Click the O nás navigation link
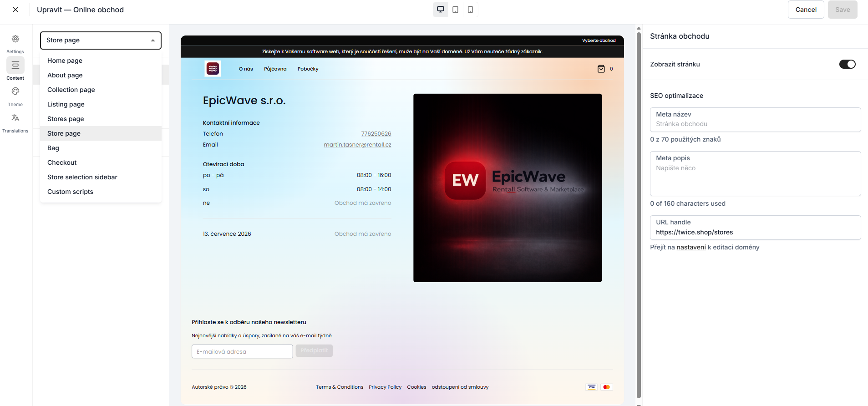This screenshot has height=406, width=868. 246,69
